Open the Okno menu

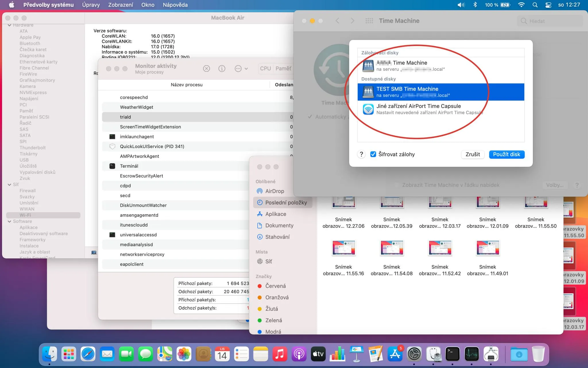(148, 5)
